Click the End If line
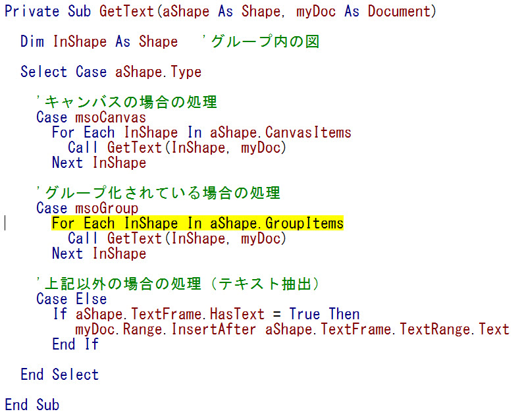 pos(75,345)
